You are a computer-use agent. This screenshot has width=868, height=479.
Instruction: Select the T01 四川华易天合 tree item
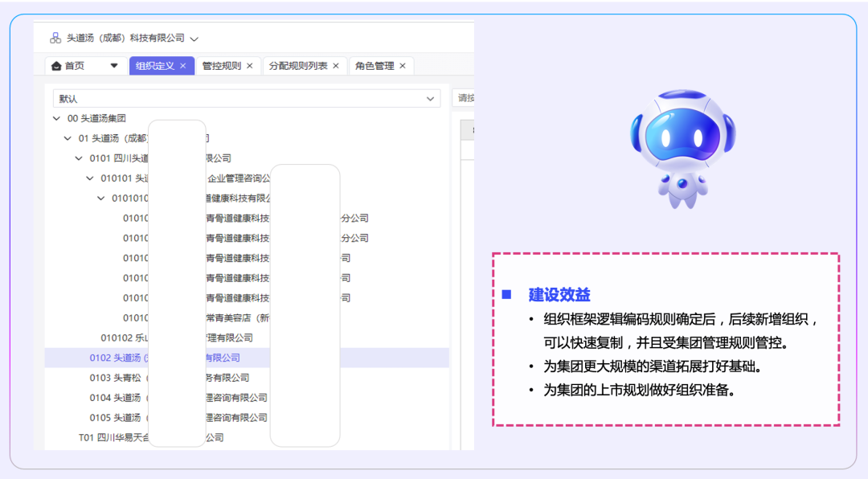pyautogui.click(x=113, y=438)
